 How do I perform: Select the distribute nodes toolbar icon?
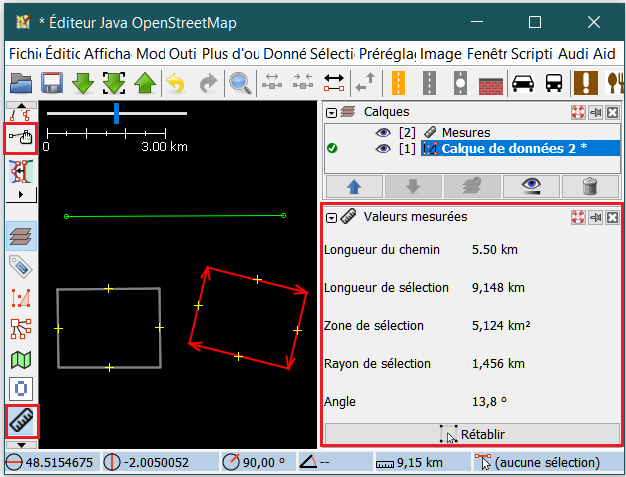(x=272, y=82)
